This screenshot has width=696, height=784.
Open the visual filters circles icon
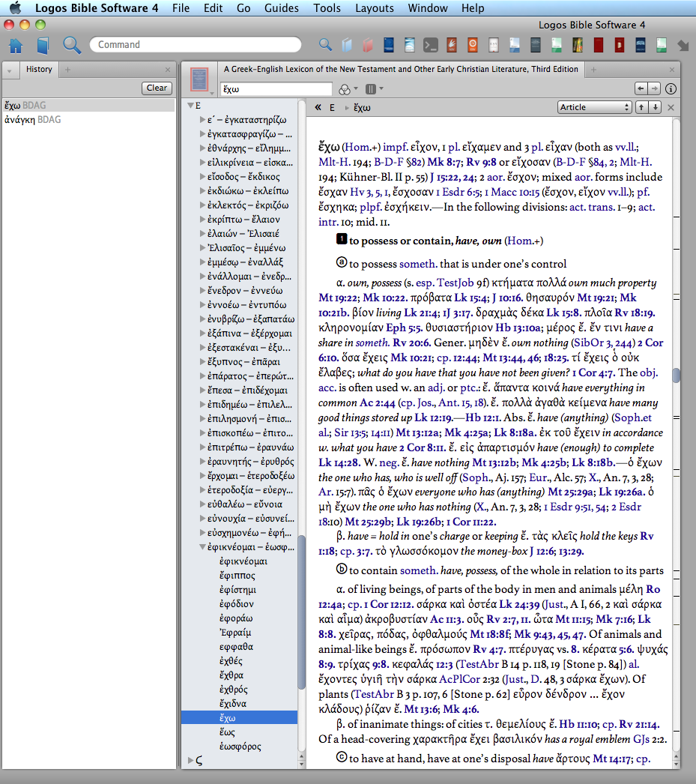(x=344, y=89)
